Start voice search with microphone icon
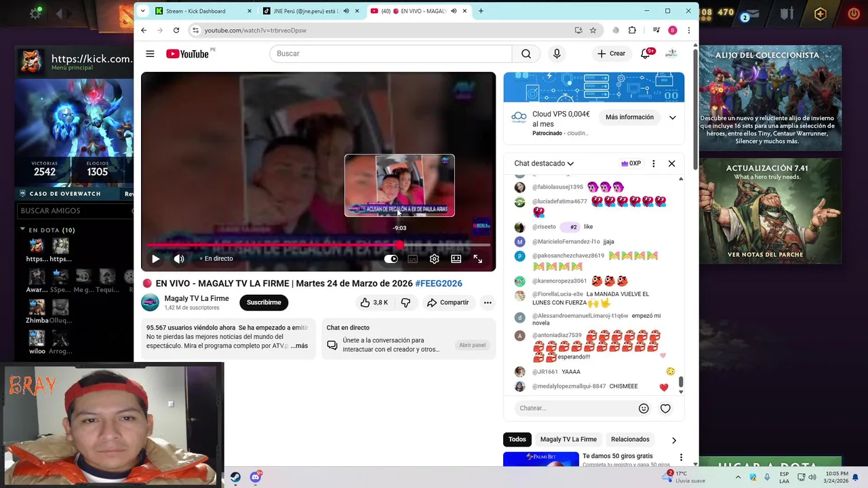 [x=557, y=54]
